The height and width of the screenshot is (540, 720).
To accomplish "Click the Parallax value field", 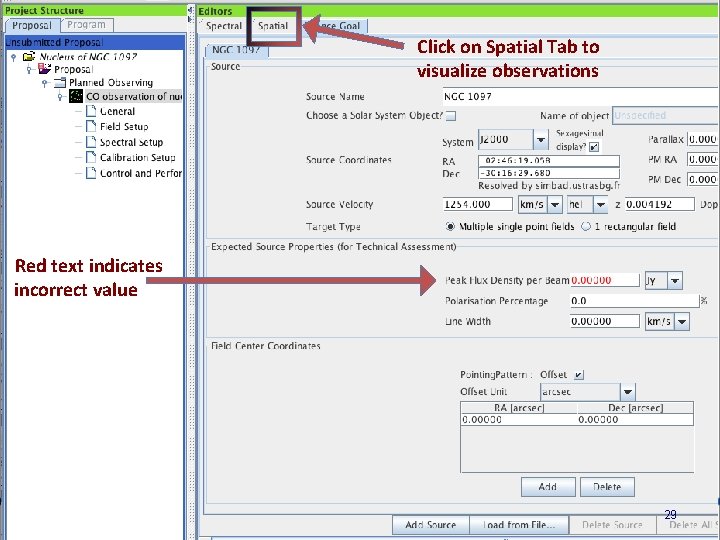I will click(x=703, y=139).
